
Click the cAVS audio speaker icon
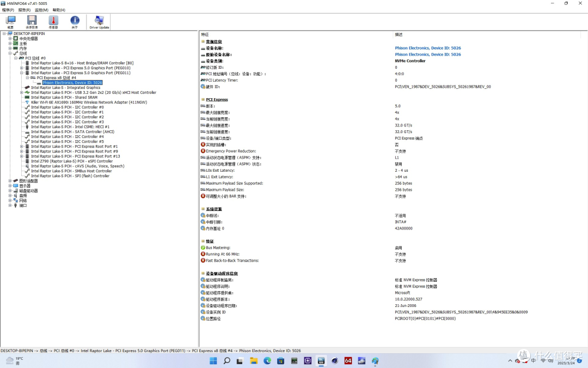coord(27,166)
